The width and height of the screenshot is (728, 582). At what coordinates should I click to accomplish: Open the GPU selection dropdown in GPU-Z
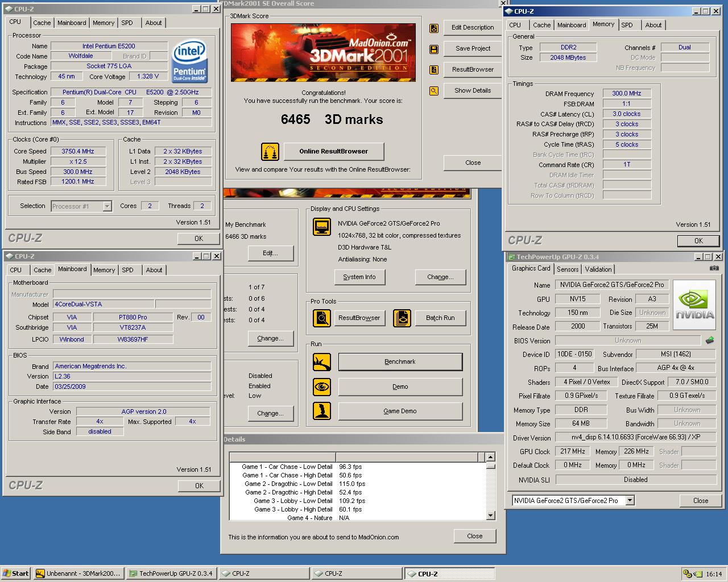630,501
